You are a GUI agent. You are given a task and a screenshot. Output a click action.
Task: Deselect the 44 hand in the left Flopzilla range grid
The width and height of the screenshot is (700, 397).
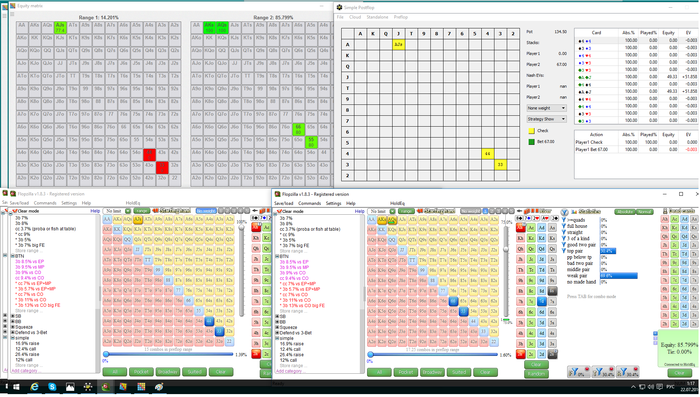tap(209, 321)
